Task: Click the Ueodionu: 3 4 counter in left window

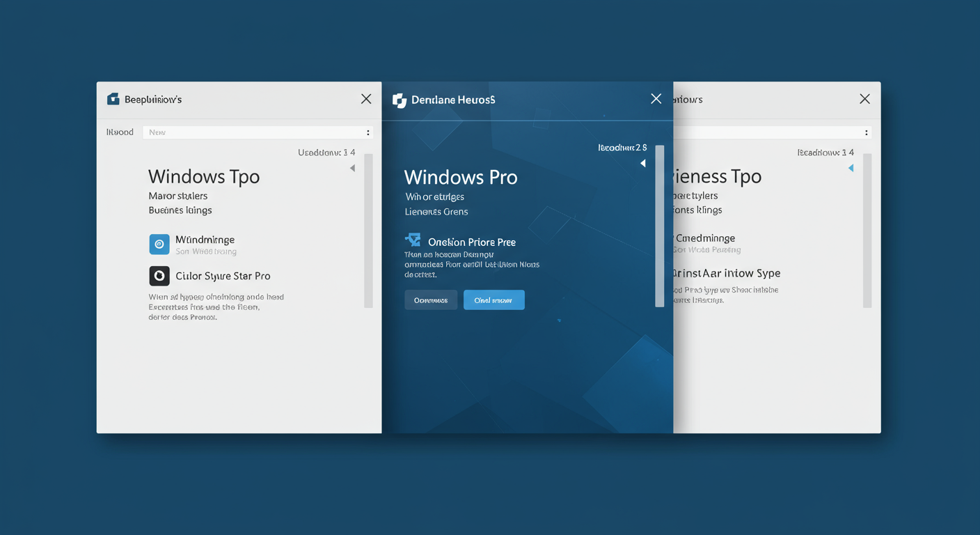Action: tap(326, 153)
